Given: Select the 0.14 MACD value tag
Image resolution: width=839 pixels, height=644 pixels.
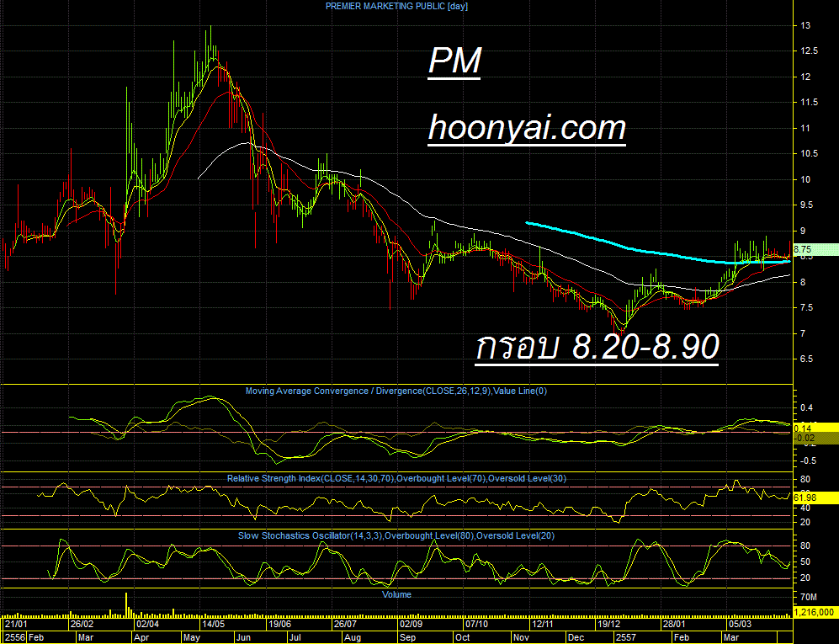Looking at the screenshot, I should click(815, 428).
